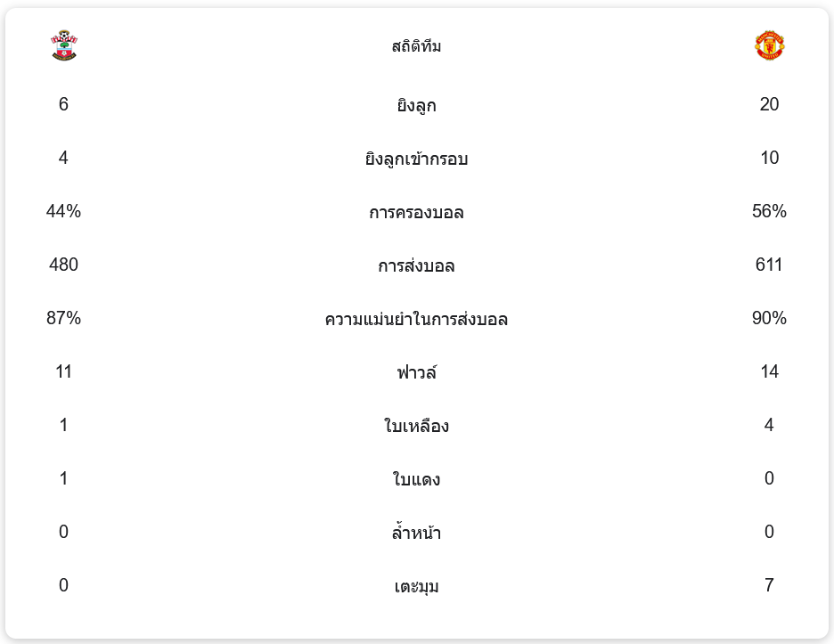
Task: Select the เตะมุม stat label
Action: click(x=416, y=587)
